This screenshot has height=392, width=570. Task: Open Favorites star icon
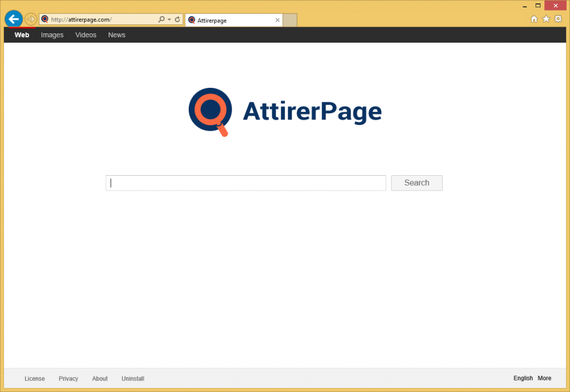546,19
